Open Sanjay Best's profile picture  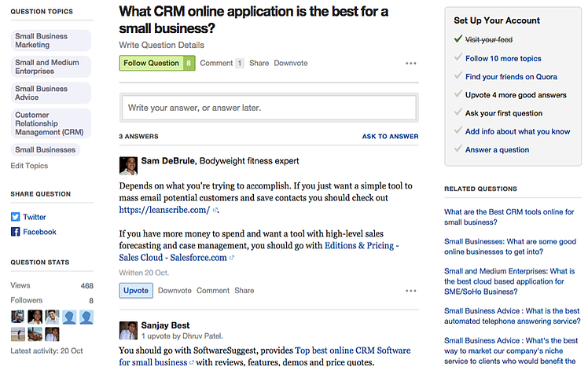coord(128,330)
